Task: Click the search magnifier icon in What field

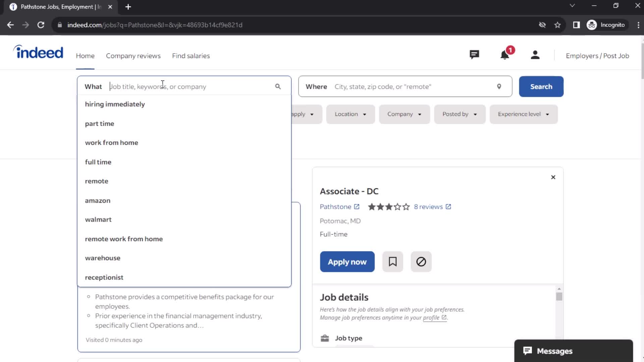Action: pyautogui.click(x=278, y=86)
